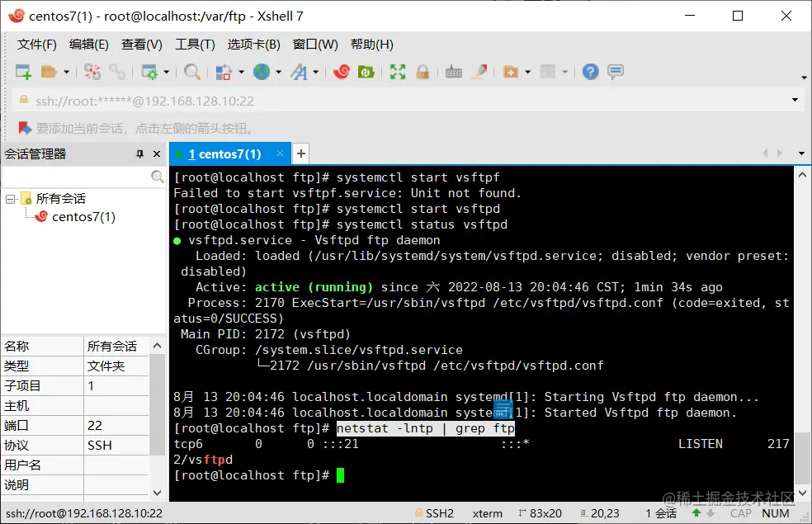Click the session manager search magnifier icon
The image size is (812, 524).
[158, 177]
